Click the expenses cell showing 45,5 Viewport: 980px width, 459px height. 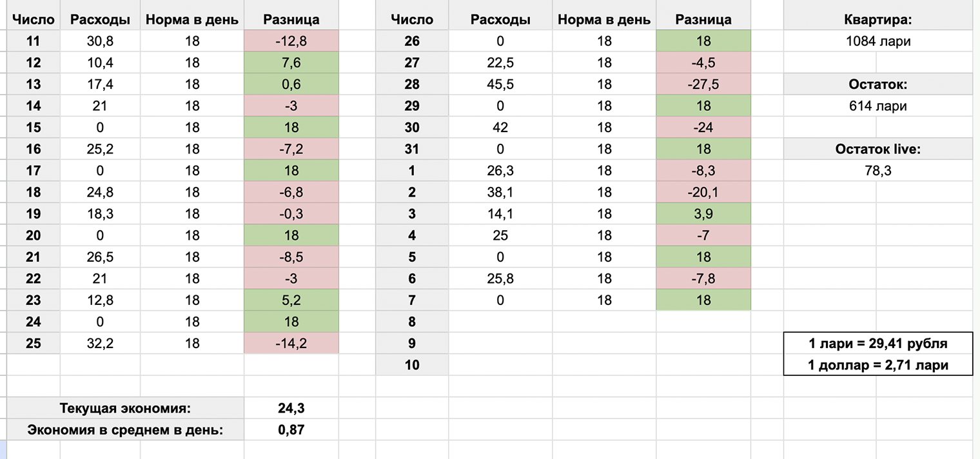click(x=500, y=84)
